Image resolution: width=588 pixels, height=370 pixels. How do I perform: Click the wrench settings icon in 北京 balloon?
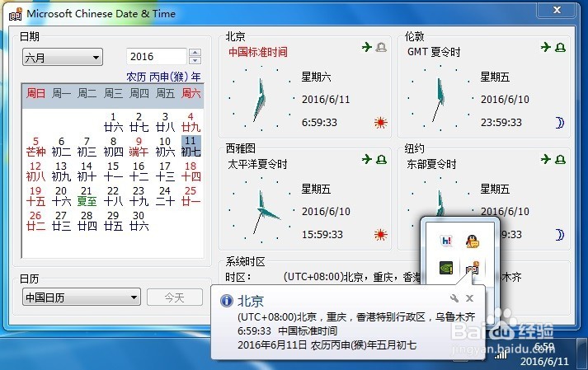pos(454,298)
